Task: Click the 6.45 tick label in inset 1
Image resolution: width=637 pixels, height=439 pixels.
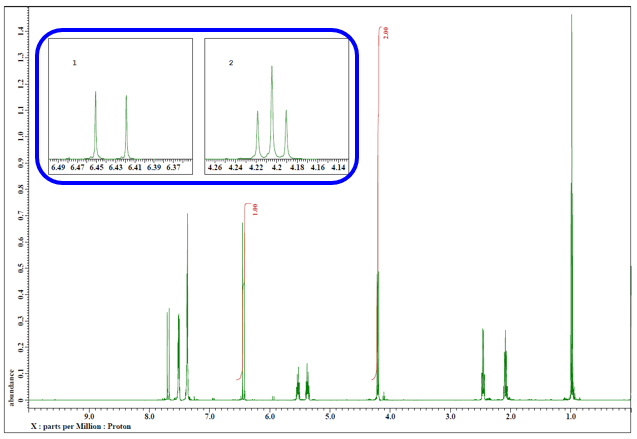Action: (96, 168)
